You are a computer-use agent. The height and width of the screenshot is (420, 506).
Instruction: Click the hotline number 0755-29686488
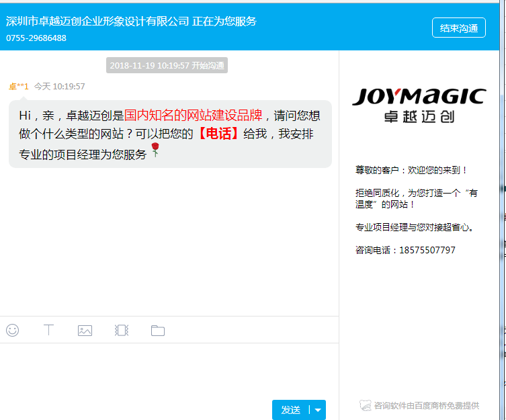[36, 38]
